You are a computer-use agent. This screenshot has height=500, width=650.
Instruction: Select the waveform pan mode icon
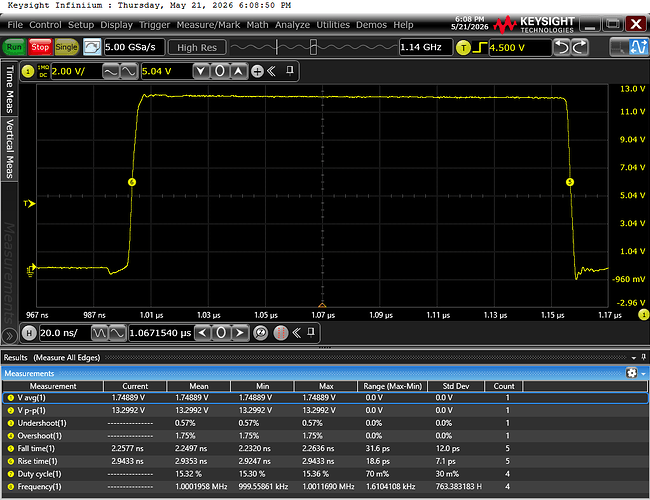coord(638,47)
